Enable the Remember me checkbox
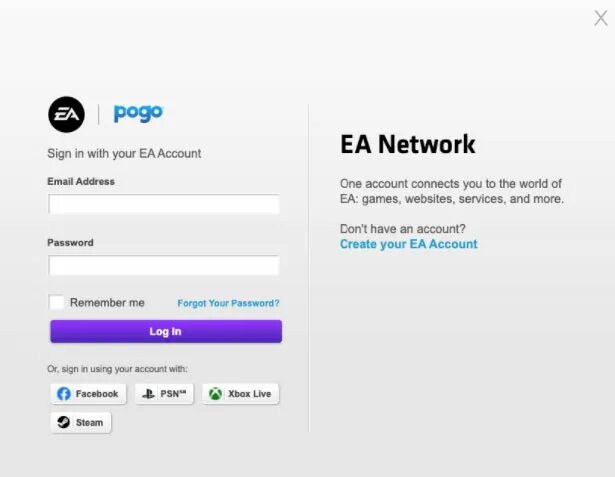Screen dimensions: 615x477 click(x=56, y=302)
